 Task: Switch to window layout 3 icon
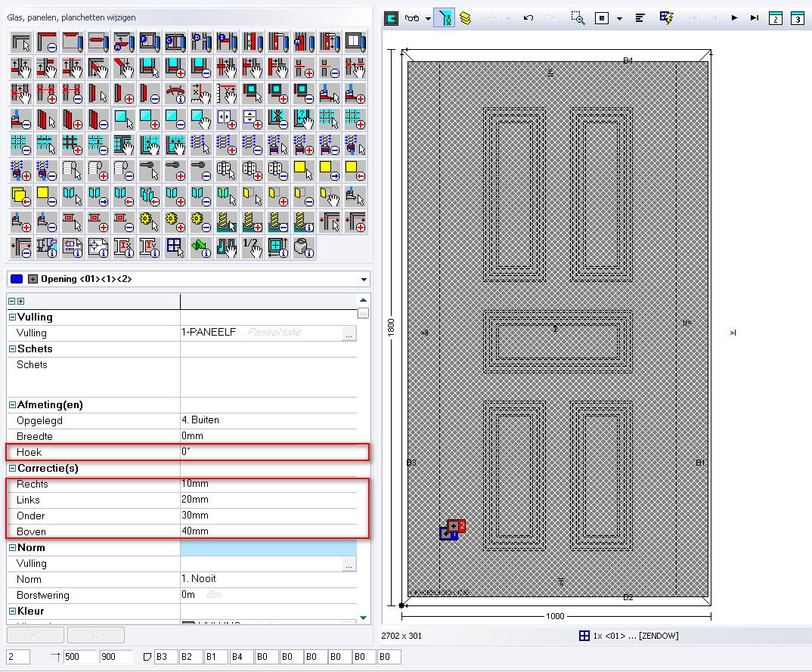pyautogui.click(x=798, y=18)
